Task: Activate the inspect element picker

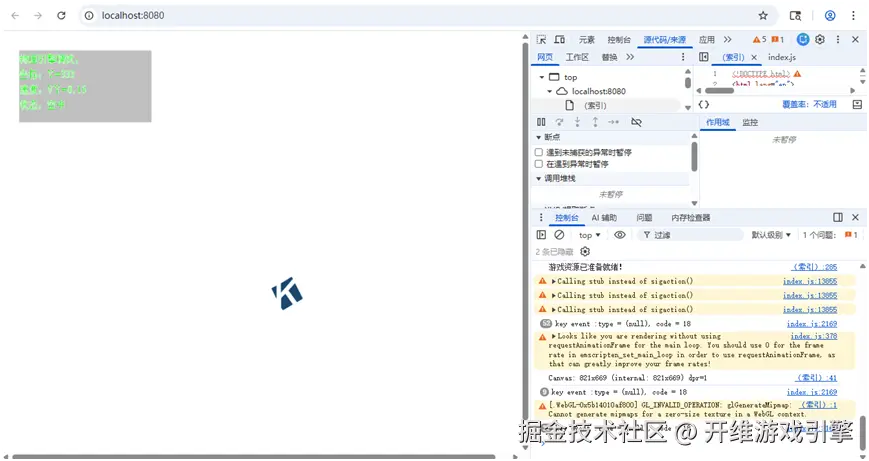Action: 541,39
